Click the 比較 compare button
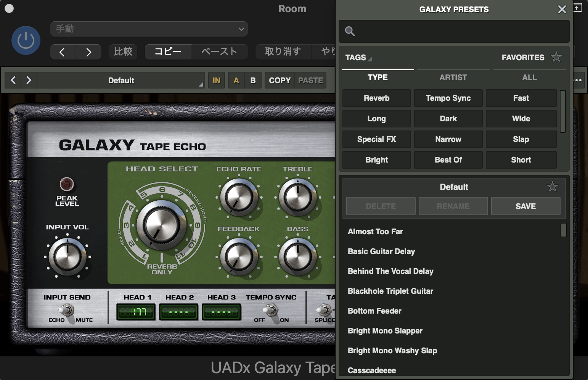 click(x=123, y=52)
